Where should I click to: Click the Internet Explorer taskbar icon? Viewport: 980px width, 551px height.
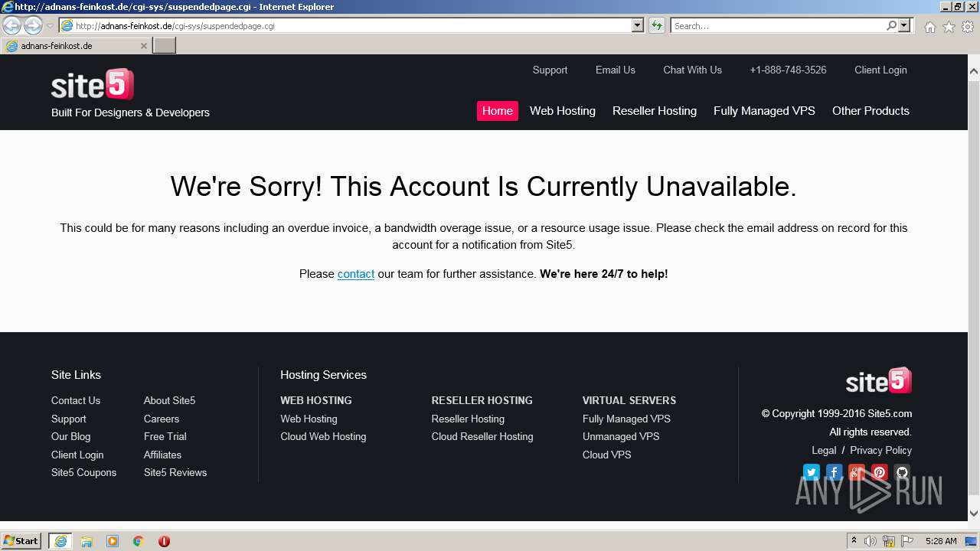60,541
